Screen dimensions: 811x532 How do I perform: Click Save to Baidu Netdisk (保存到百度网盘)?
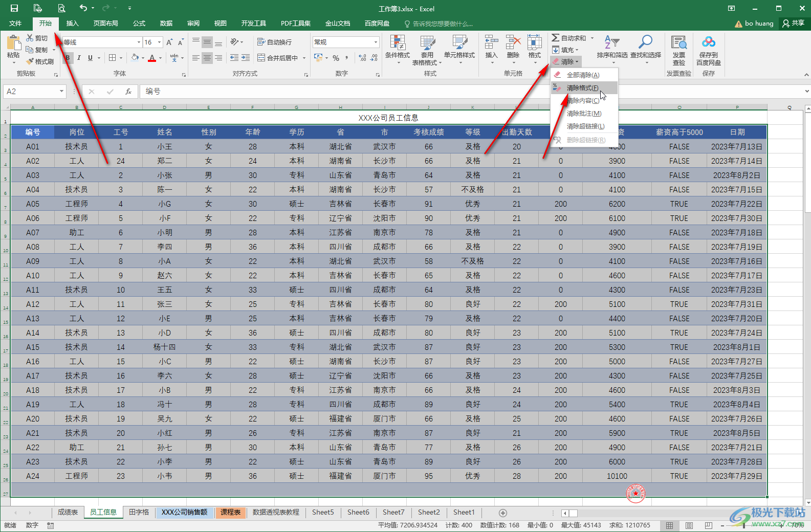(709, 50)
